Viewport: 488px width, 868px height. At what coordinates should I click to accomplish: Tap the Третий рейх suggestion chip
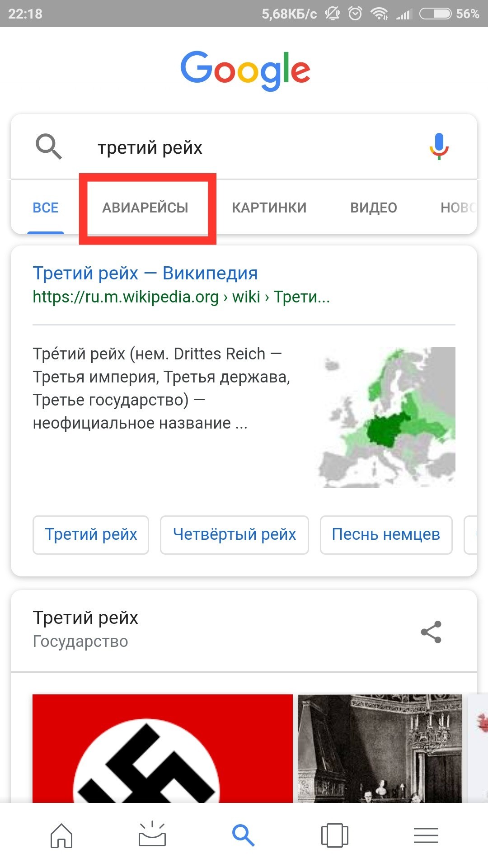click(x=91, y=534)
